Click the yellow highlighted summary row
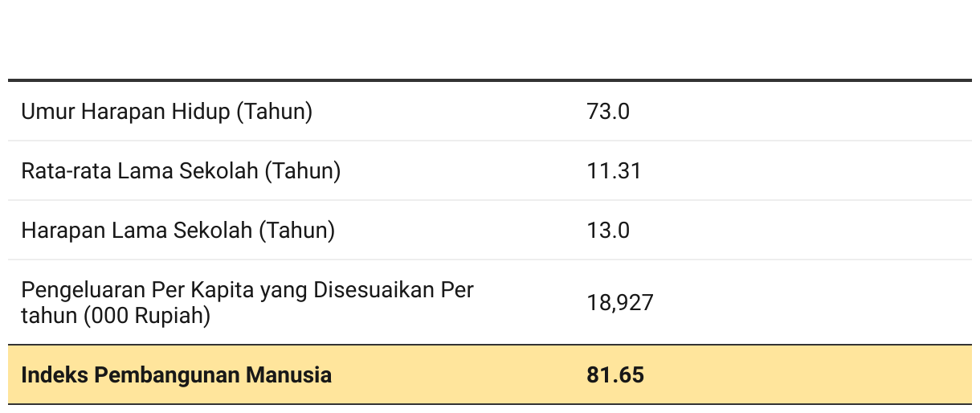This screenshot has width=980, height=413. point(490,374)
